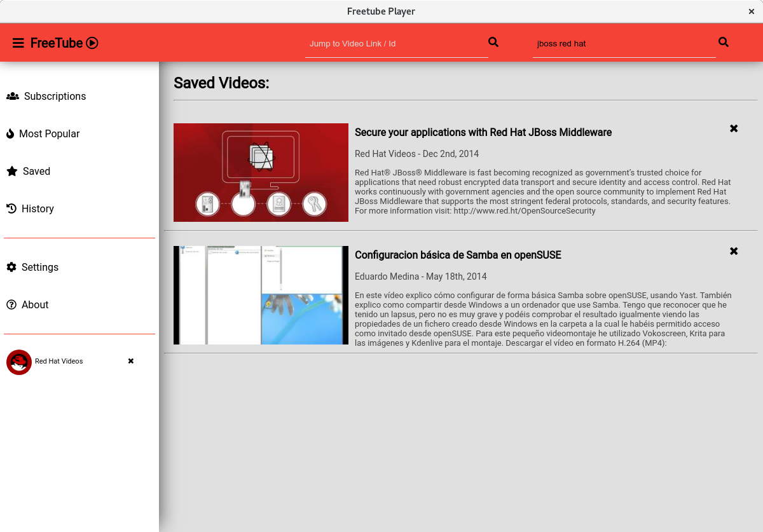Click search icon beside Jump to Video field
The image size is (763, 532).
tap(493, 42)
